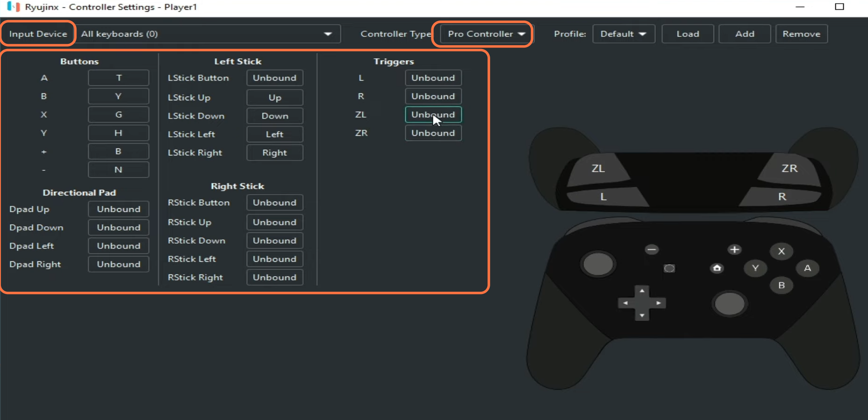
Task: Change the LStick Up binding
Action: tap(275, 98)
